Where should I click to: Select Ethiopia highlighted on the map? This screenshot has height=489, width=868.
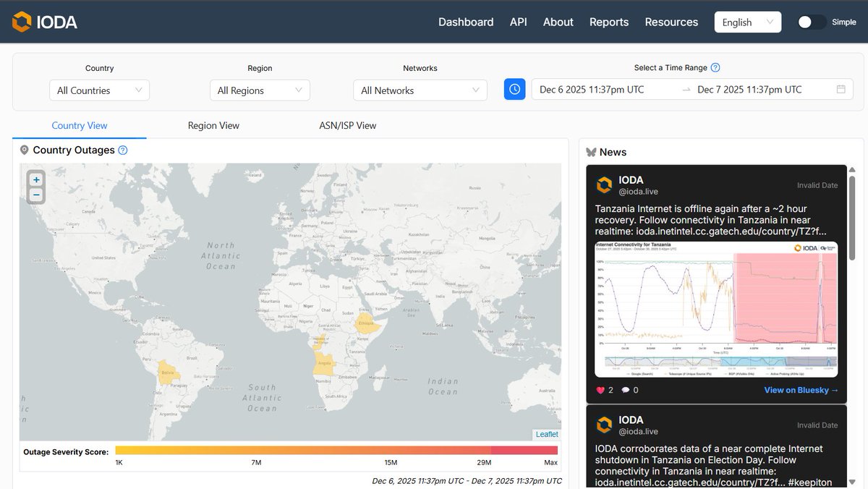pos(367,323)
